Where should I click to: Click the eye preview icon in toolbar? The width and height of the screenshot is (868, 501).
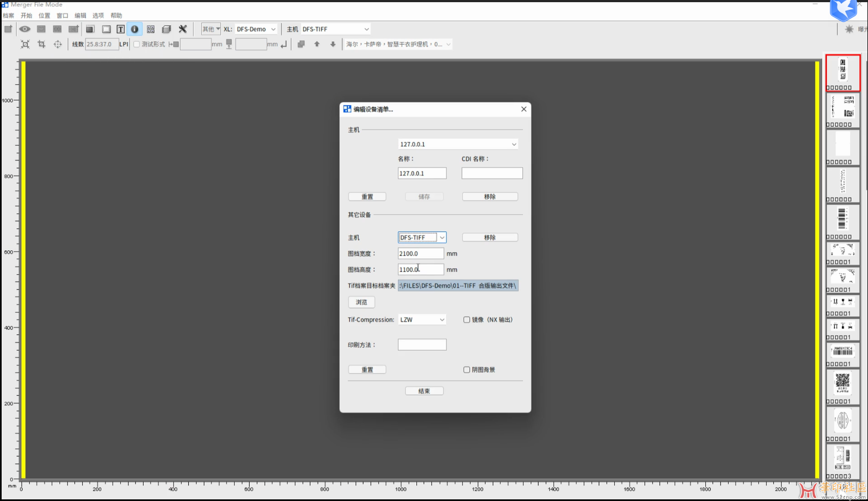tap(25, 29)
